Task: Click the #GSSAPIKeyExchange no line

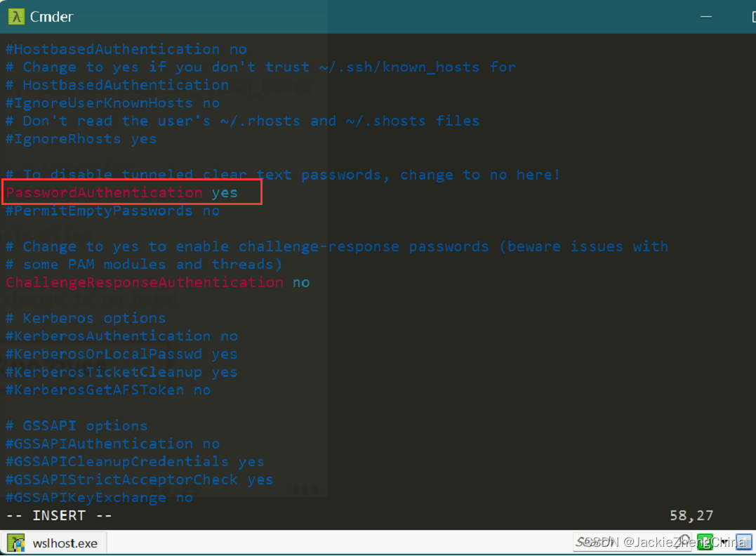Action: pos(99,497)
